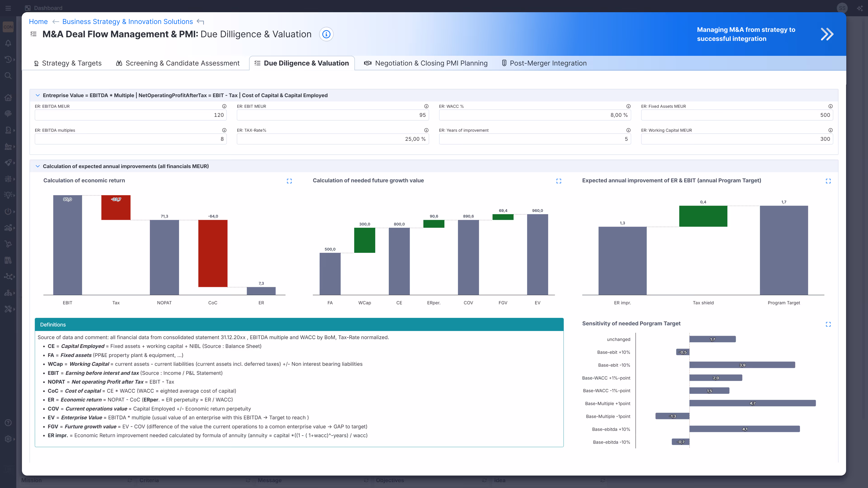Image resolution: width=868 pixels, height=488 pixels.
Task: Navigate Home via the breadcrumb link
Action: click(x=38, y=21)
